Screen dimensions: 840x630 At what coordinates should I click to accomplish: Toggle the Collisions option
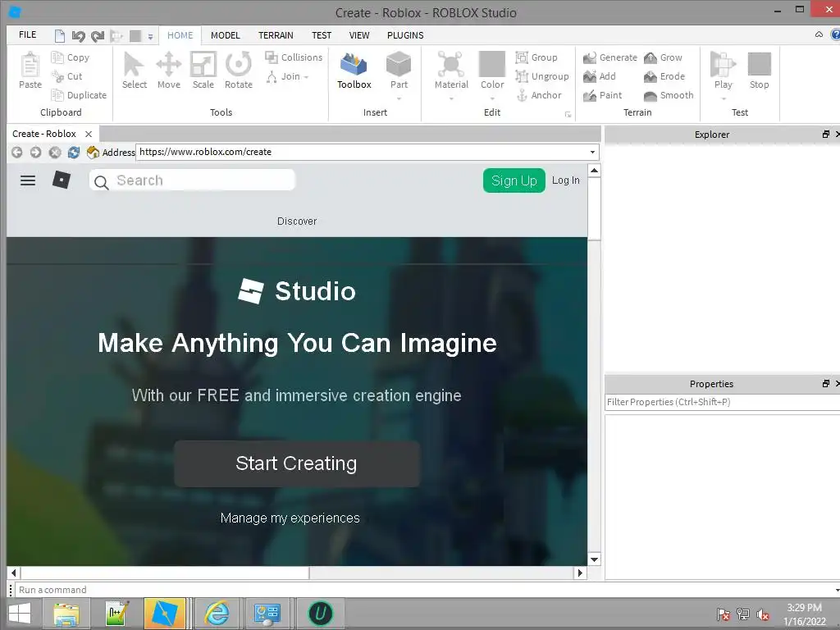[x=294, y=57]
